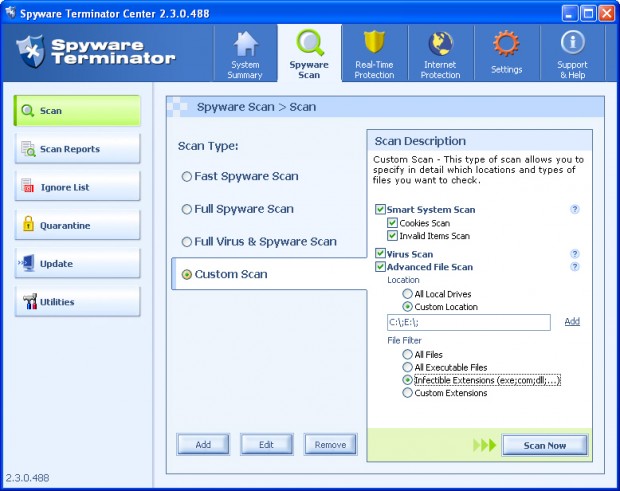Click the Add scan type button
Viewport: 620px width, 491px height.
203,444
